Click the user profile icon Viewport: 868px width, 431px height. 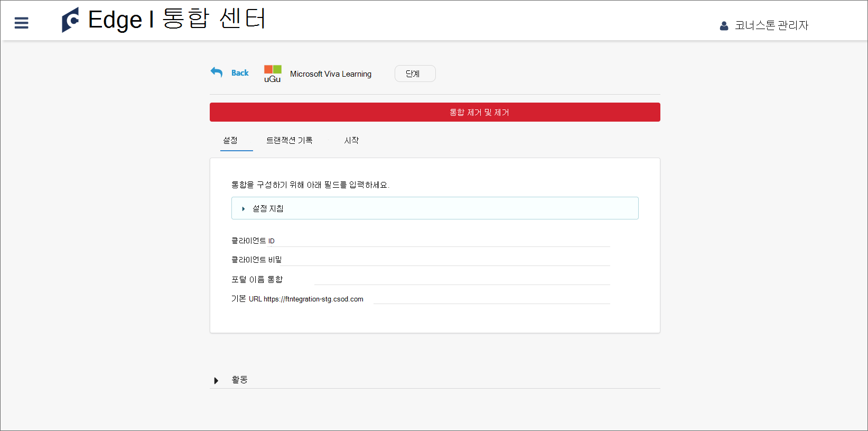coord(724,25)
